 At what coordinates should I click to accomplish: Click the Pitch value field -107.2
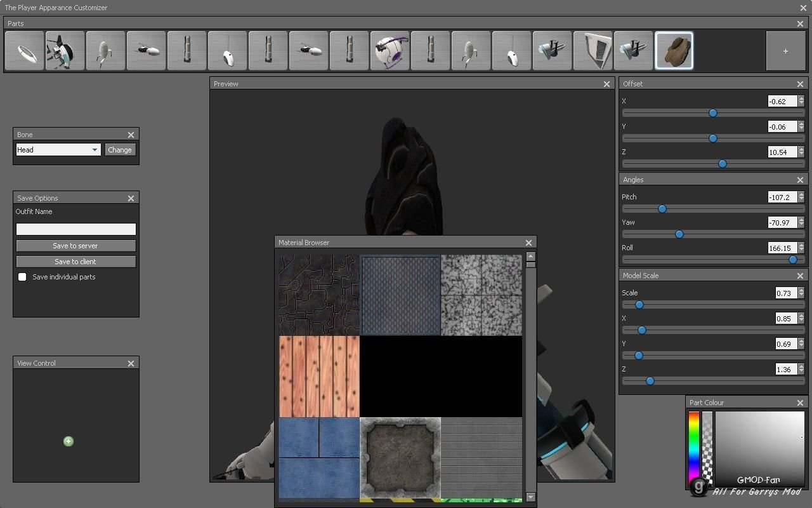tap(782, 197)
